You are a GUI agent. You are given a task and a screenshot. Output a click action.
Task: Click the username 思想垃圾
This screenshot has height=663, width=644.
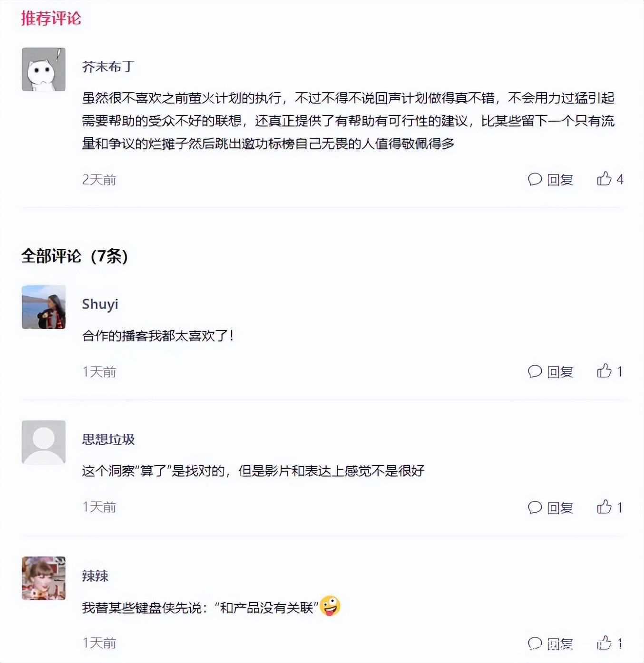pos(108,439)
